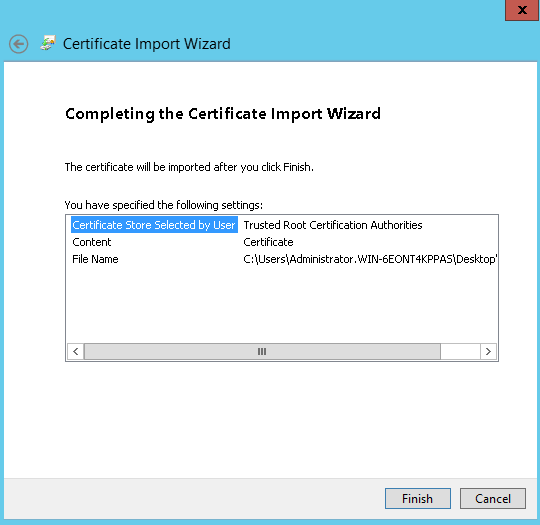The image size is (540, 525).
Task: Click the Trusted Root Certification Authorities value
Action: click(333, 225)
